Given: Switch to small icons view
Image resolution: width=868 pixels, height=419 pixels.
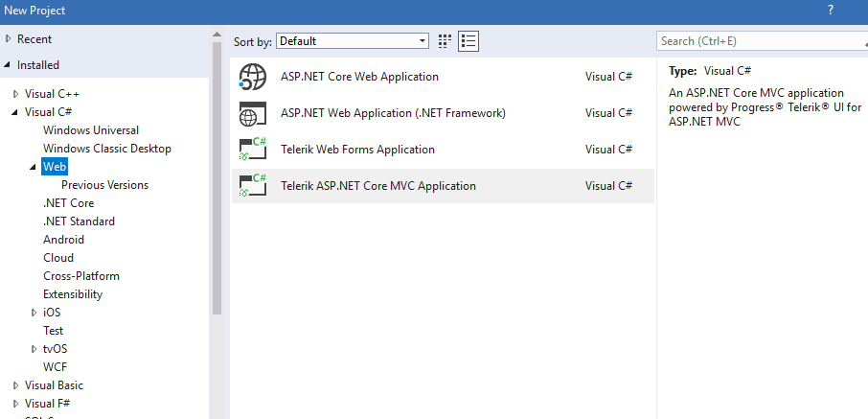Looking at the screenshot, I should (445, 41).
